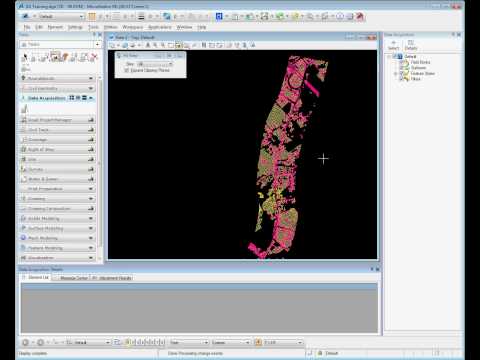Expand the Feature Styles tree node
The height and width of the screenshot is (360, 480).
point(396,73)
